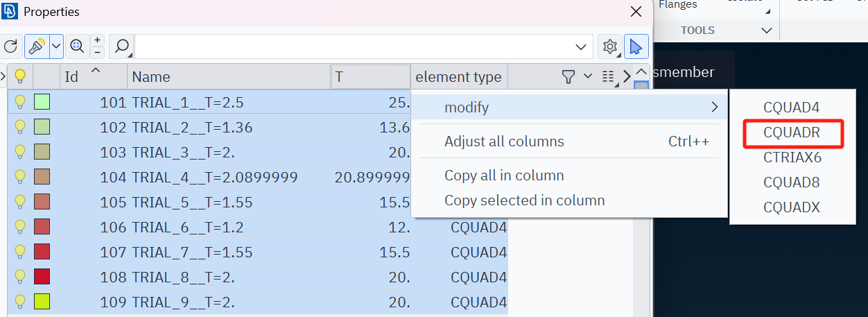Activate the flashlight highlight tool
Viewport: 868px width, 317px height.
(35, 46)
